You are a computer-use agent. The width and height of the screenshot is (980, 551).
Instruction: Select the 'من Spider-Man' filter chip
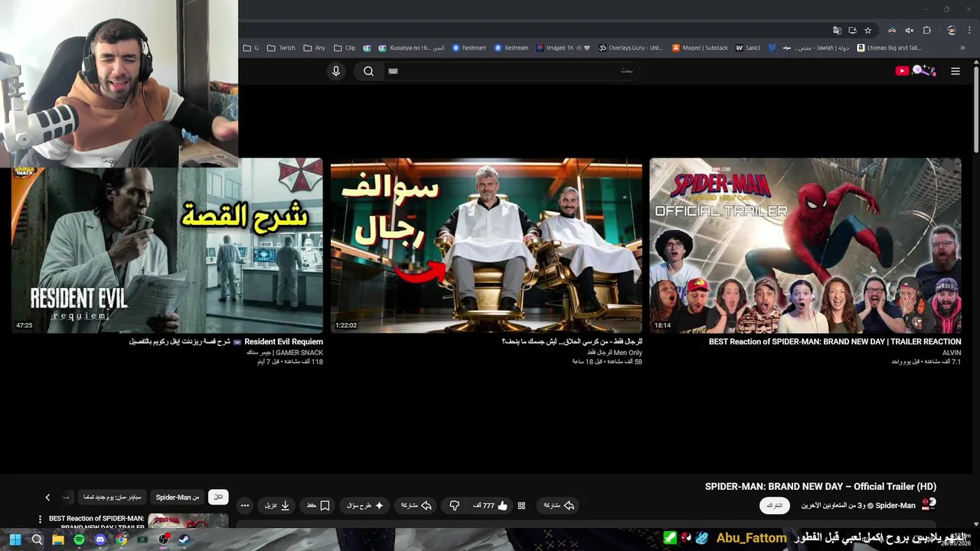(178, 497)
